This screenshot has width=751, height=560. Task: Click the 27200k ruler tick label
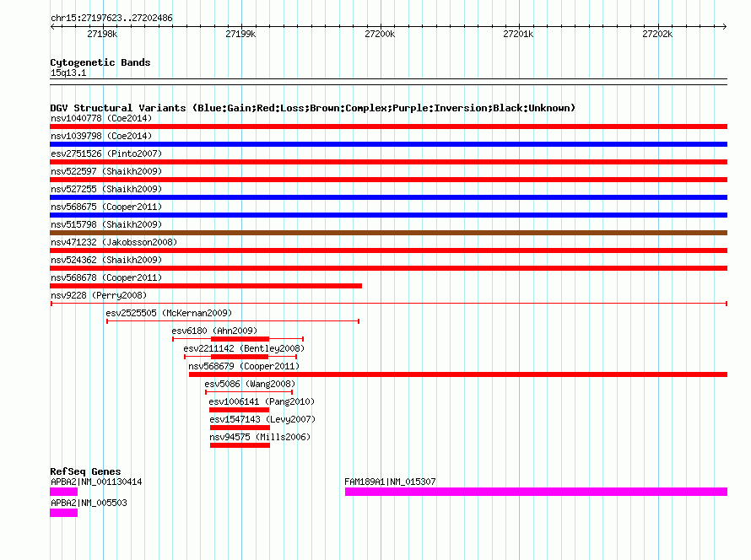[380, 34]
